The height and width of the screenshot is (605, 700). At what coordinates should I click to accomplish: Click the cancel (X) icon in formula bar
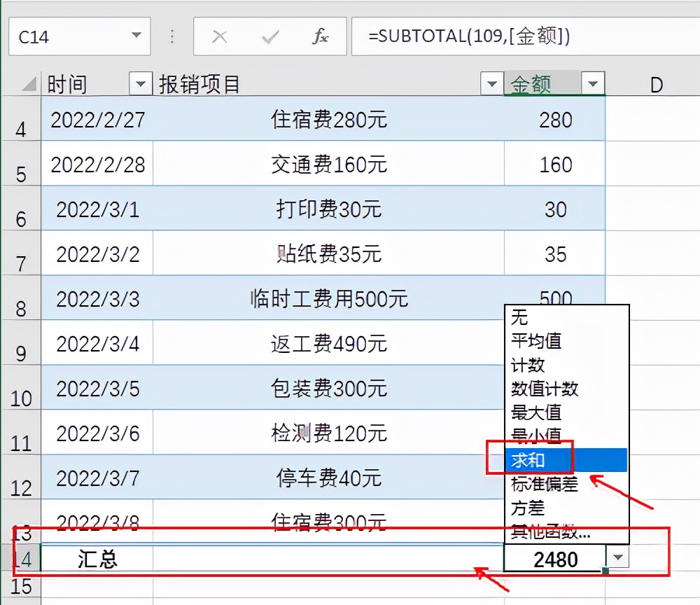220,36
